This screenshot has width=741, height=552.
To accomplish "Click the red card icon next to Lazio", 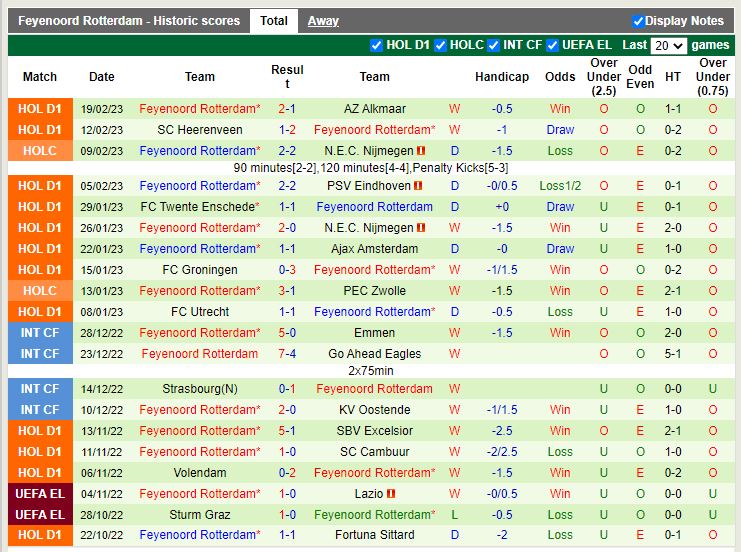I will (391, 494).
